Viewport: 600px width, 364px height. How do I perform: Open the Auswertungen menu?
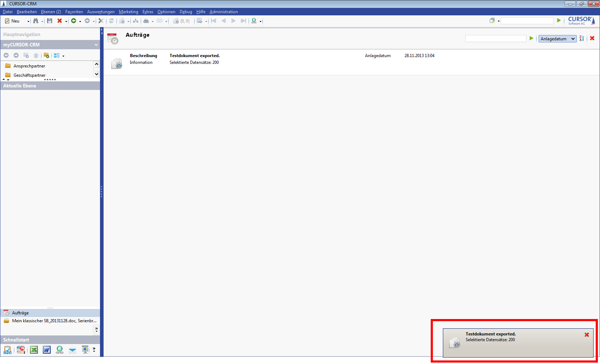pyautogui.click(x=101, y=12)
